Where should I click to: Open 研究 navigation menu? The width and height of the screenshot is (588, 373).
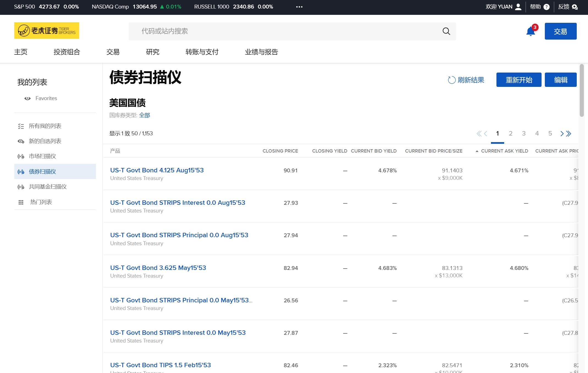pos(153,52)
